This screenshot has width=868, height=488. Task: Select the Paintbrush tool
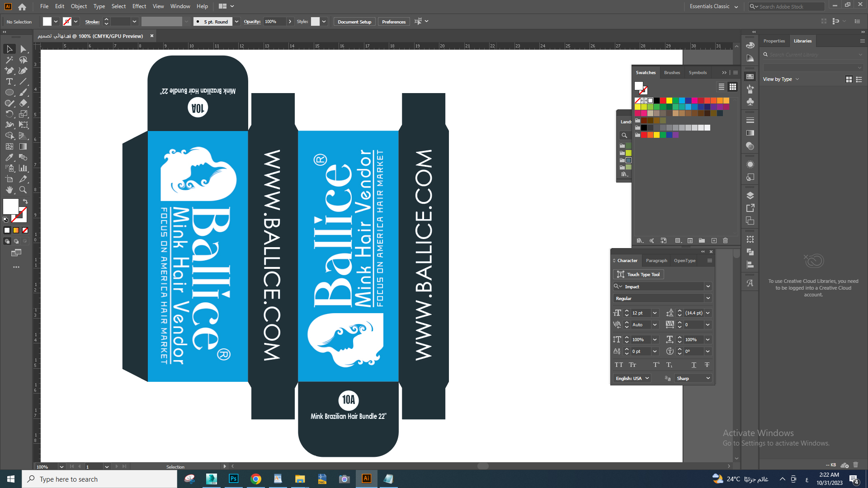pos(24,92)
